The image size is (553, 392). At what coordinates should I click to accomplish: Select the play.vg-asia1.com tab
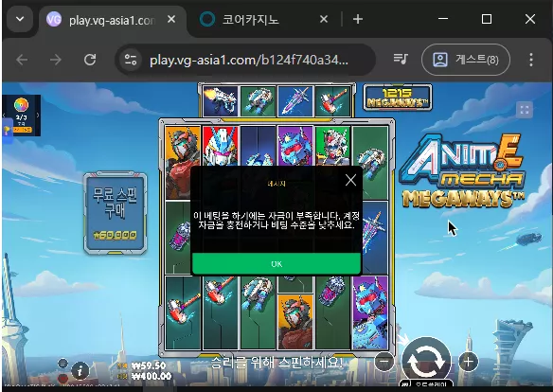[112, 19]
